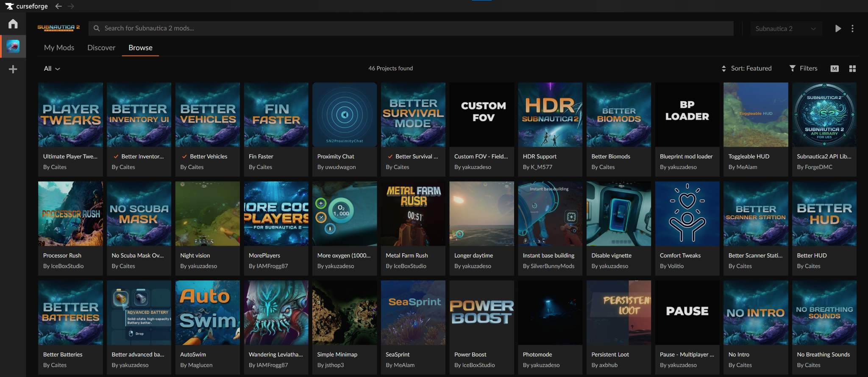Switch to Discover tab
Screen dimensions: 868x377
click(x=101, y=47)
